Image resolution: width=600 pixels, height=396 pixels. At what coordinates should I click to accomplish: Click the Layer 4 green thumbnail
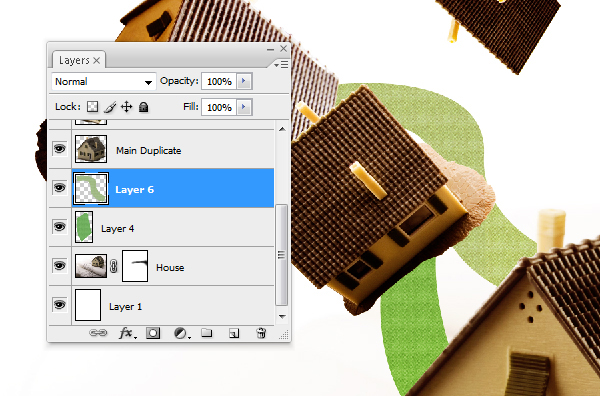point(84,227)
